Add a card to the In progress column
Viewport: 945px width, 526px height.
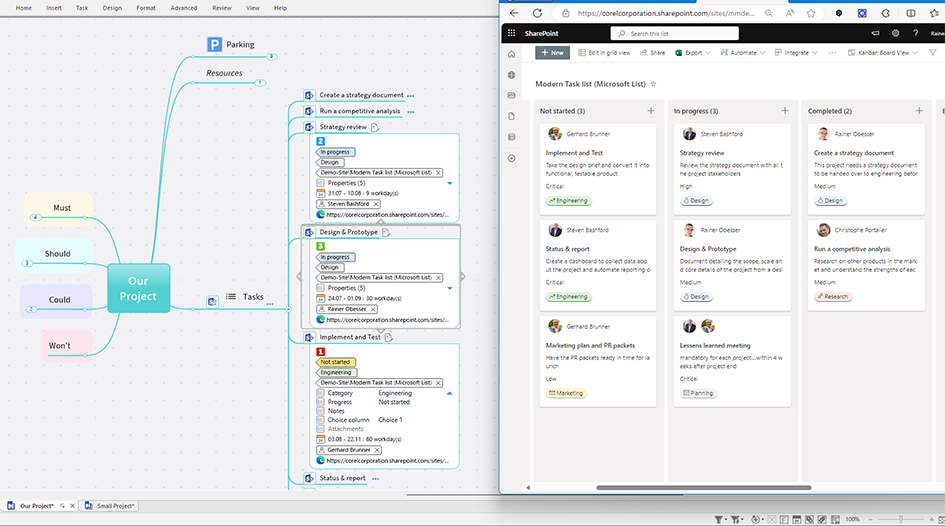[x=785, y=111]
